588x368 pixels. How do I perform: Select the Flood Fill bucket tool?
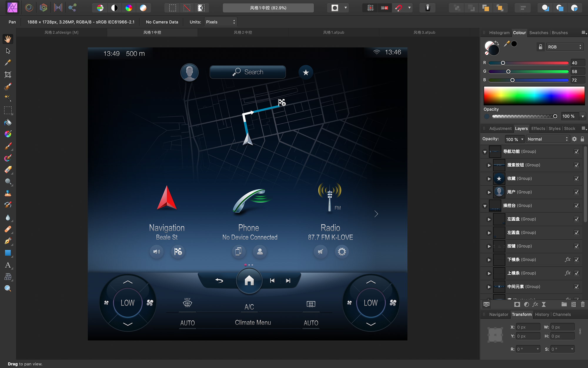pyautogui.click(x=8, y=122)
